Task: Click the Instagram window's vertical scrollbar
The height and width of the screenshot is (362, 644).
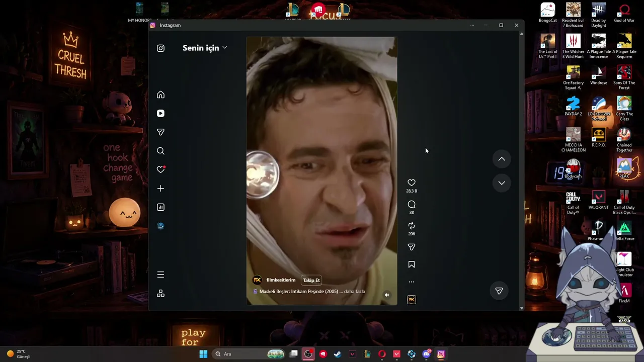Action: [521, 171]
